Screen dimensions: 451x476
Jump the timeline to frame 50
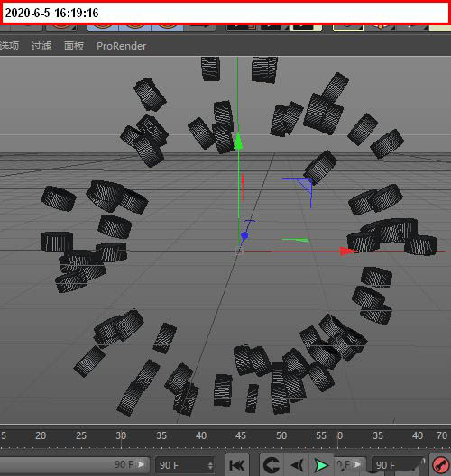(281, 435)
